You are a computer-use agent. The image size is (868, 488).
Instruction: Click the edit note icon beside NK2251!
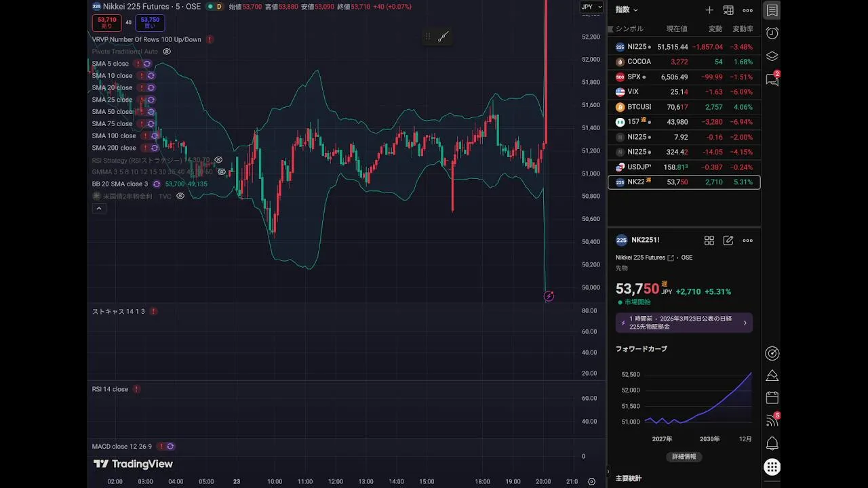point(728,241)
